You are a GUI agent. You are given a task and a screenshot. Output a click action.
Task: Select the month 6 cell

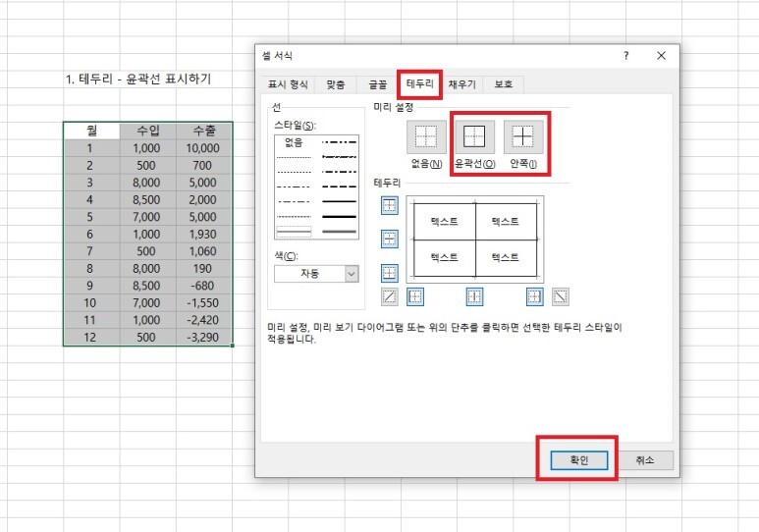click(91, 235)
